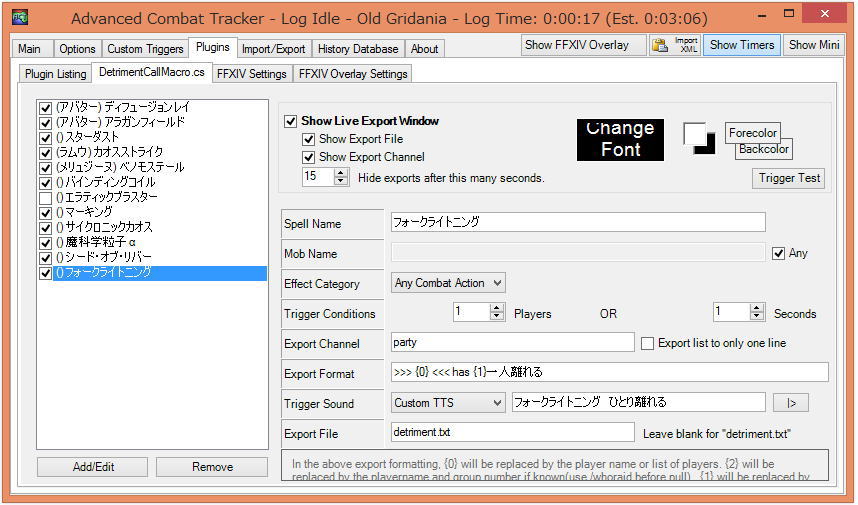Screen dimensions: 858x505
Task: Select the 魔科学粒子 α list entry
Action: pyautogui.click(x=96, y=242)
